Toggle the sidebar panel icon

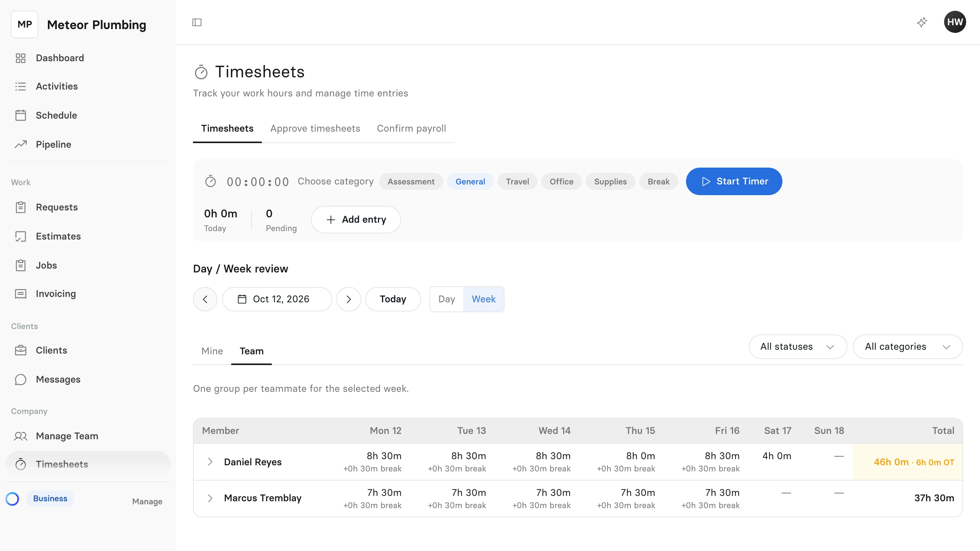[x=197, y=22]
